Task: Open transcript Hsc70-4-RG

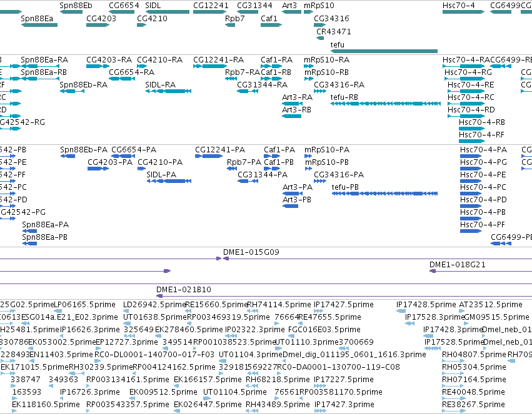Action: [x=464, y=78]
